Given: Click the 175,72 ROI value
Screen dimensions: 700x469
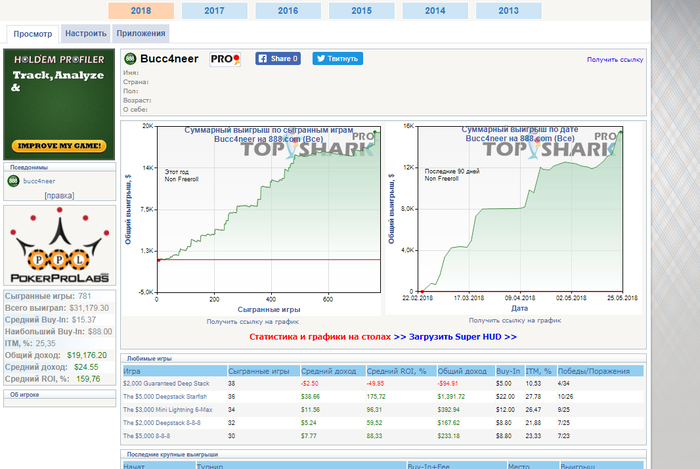Looking at the screenshot, I should point(376,396).
